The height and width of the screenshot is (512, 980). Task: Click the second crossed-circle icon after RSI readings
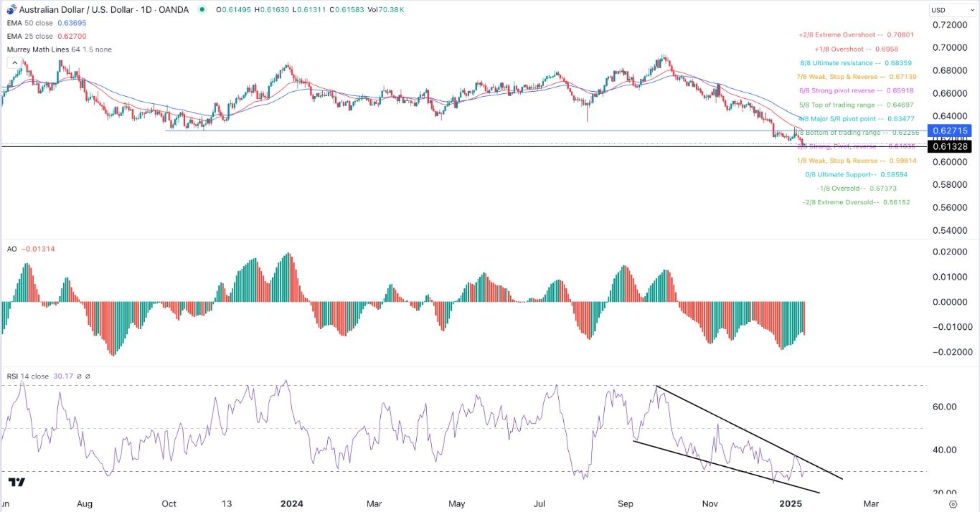click(x=88, y=376)
